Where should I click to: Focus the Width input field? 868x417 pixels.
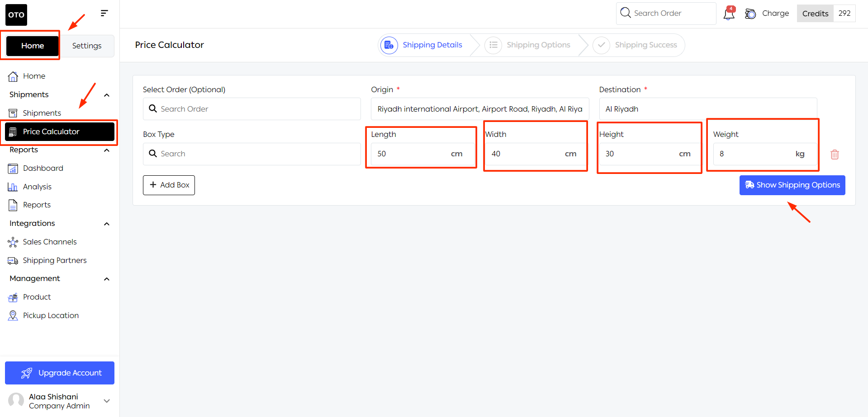[536, 154]
